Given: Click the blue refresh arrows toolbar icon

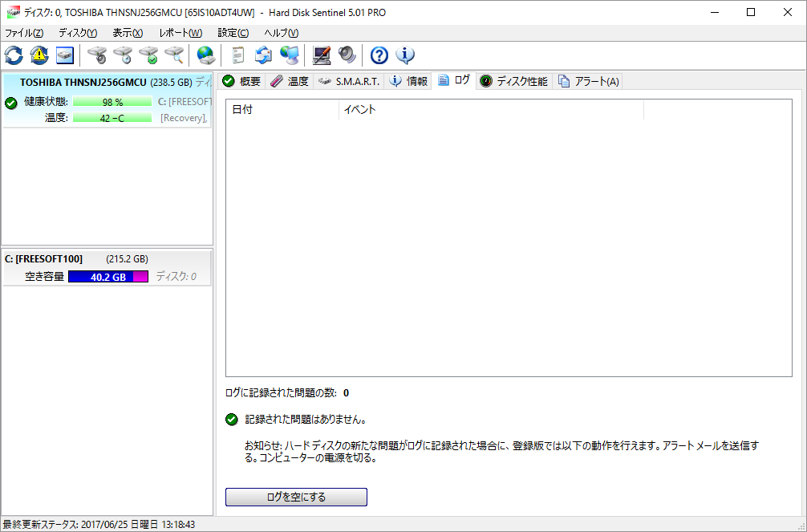Looking at the screenshot, I should [14, 55].
